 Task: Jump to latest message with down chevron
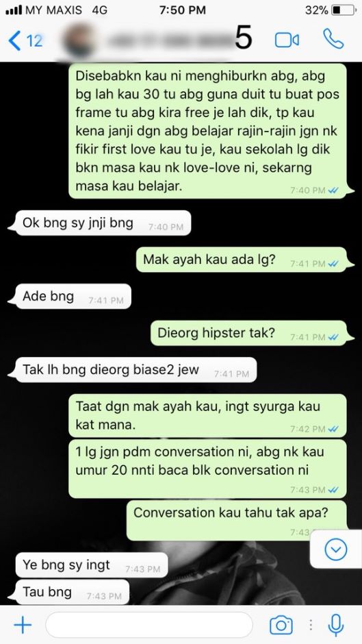(x=336, y=549)
